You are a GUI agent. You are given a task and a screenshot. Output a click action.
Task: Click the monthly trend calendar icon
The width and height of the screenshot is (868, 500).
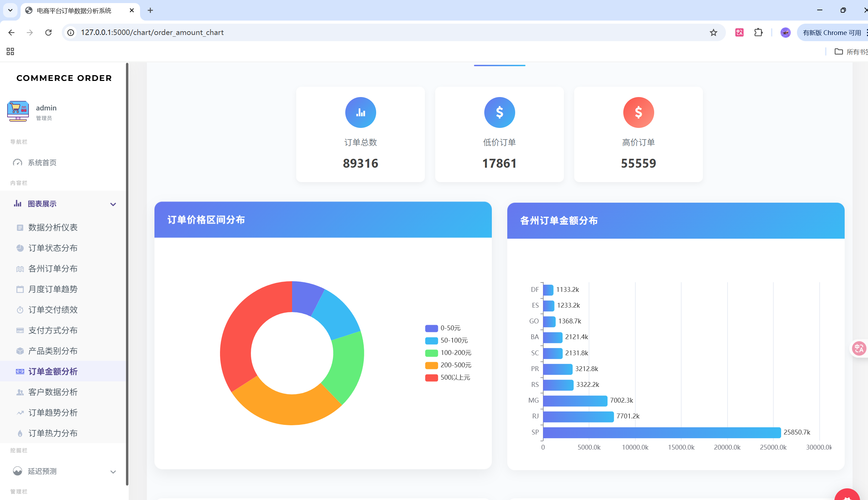click(20, 289)
